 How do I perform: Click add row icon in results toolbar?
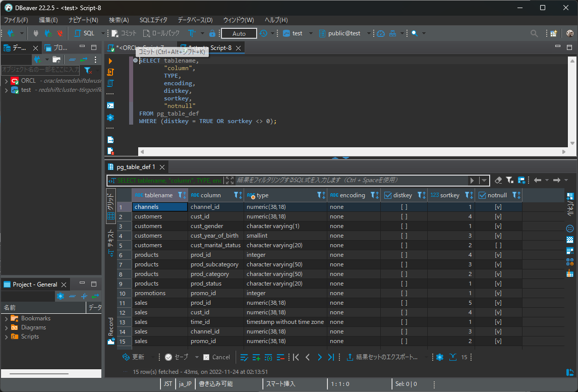(256, 357)
